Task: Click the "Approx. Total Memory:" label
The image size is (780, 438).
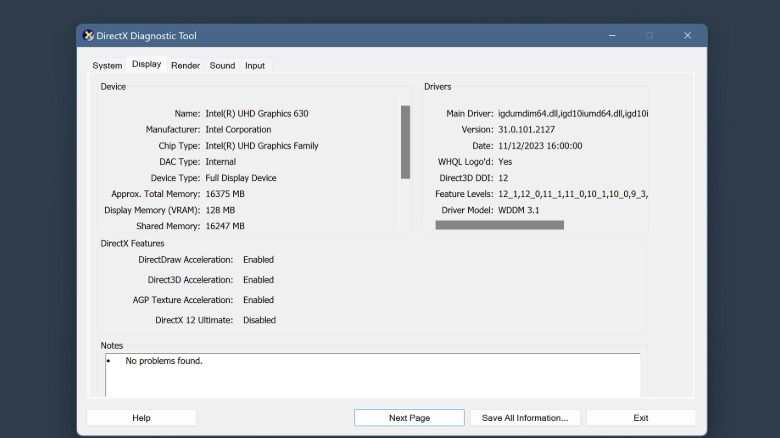Action: (x=156, y=194)
